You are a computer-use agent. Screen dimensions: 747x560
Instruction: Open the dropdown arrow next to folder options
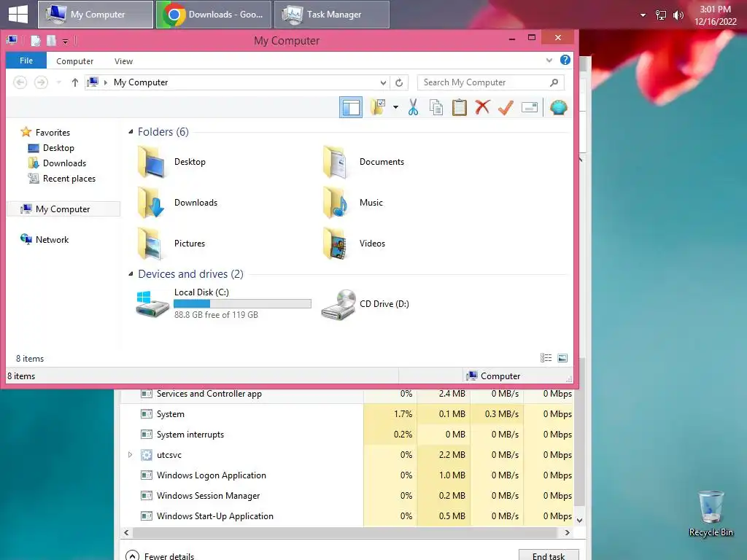pyautogui.click(x=395, y=107)
